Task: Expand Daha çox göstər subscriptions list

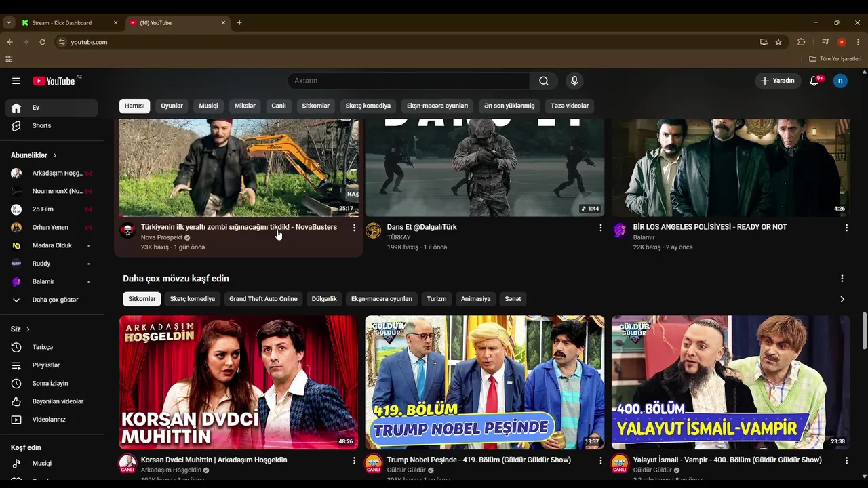Action: click(x=52, y=300)
